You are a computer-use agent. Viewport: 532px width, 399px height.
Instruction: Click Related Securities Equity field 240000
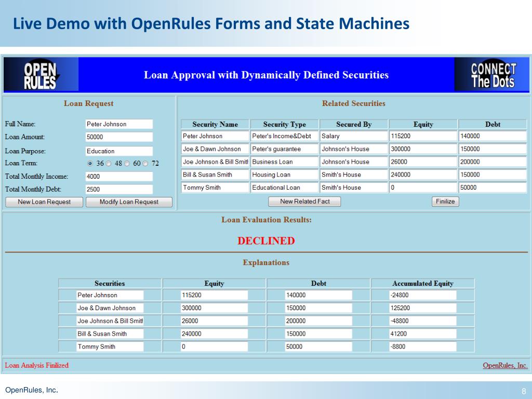click(423, 175)
